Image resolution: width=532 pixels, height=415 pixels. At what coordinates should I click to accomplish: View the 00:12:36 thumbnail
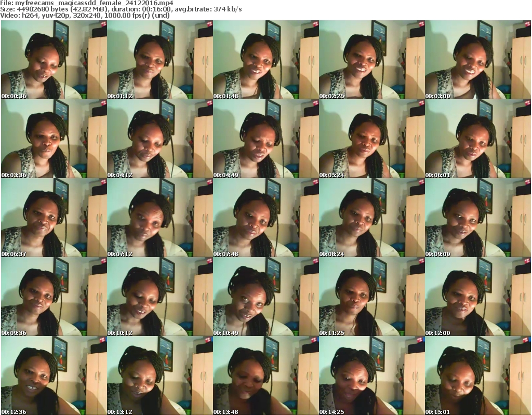tap(54, 376)
